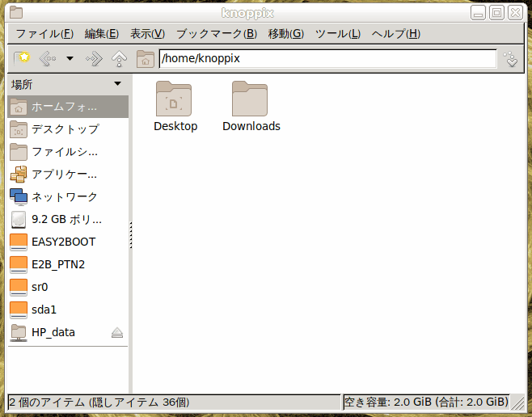Select 9.2 GB ボリ... volume in sidebar
Screen dimensions: 532x417
(68, 219)
